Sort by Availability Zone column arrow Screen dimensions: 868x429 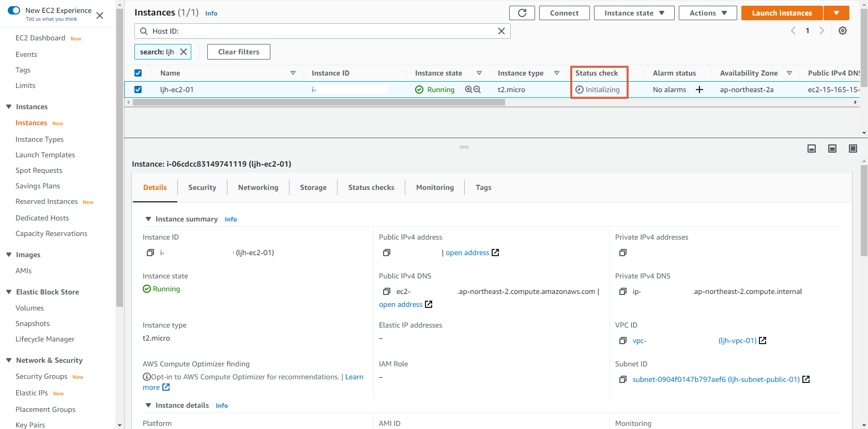pyautogui.click(x=789, y=73)
